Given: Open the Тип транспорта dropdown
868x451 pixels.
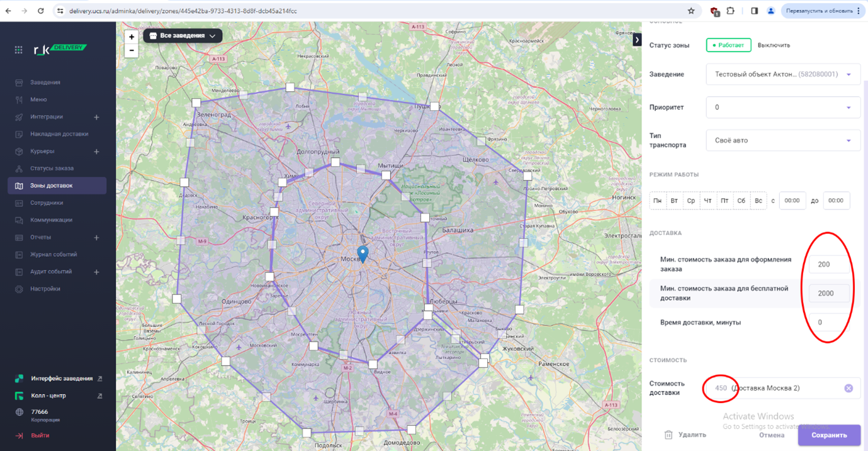Looking at the screenshot, I should [782, 140].
